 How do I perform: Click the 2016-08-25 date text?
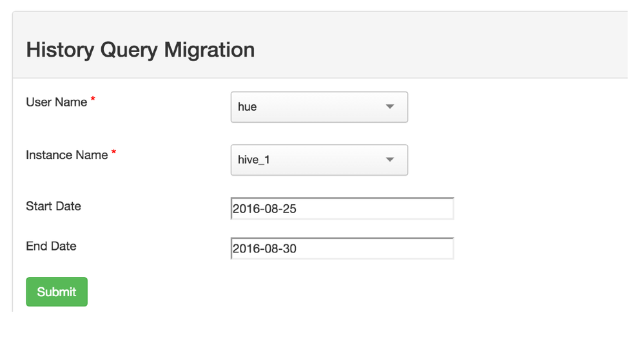[264, 209]
